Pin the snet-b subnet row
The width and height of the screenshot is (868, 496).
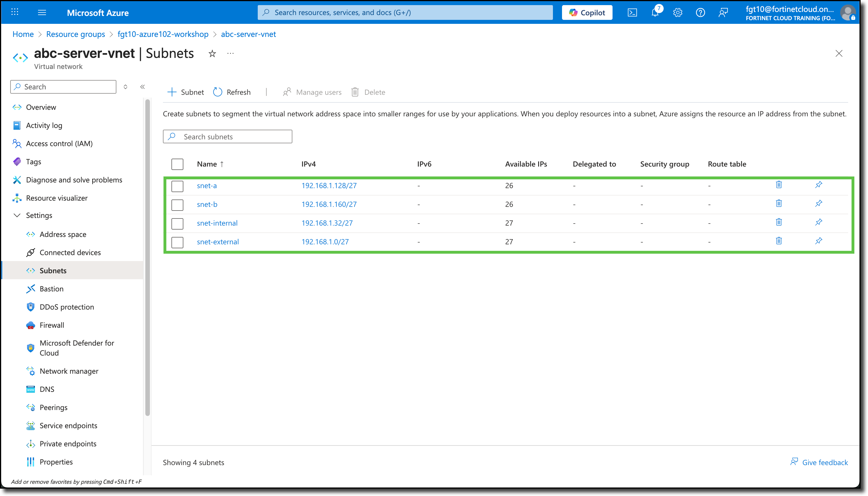click(819, 203)
